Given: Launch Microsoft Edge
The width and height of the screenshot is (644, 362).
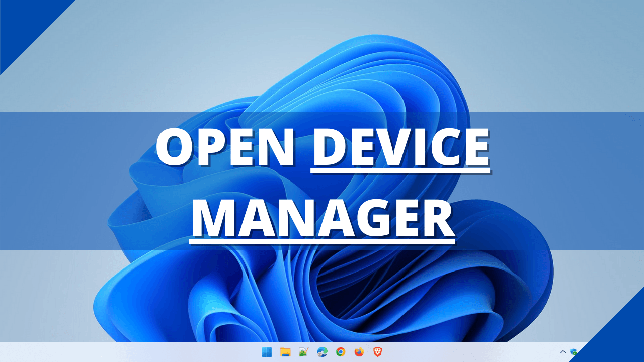Looking at the screenshot, I should [x=322, y=352].
